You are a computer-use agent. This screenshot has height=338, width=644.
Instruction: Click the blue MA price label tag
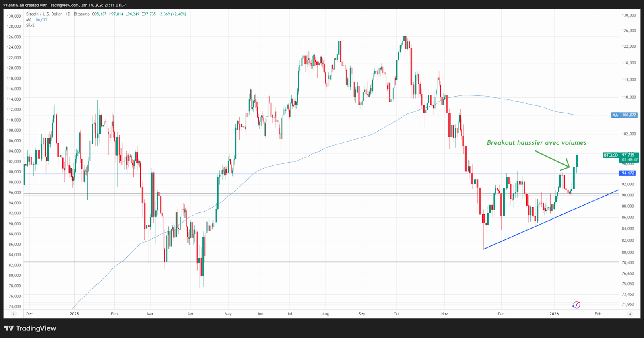(624, 115)
